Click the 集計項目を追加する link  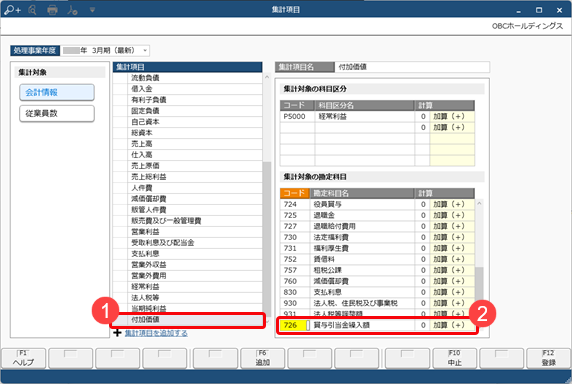(156, 333)
